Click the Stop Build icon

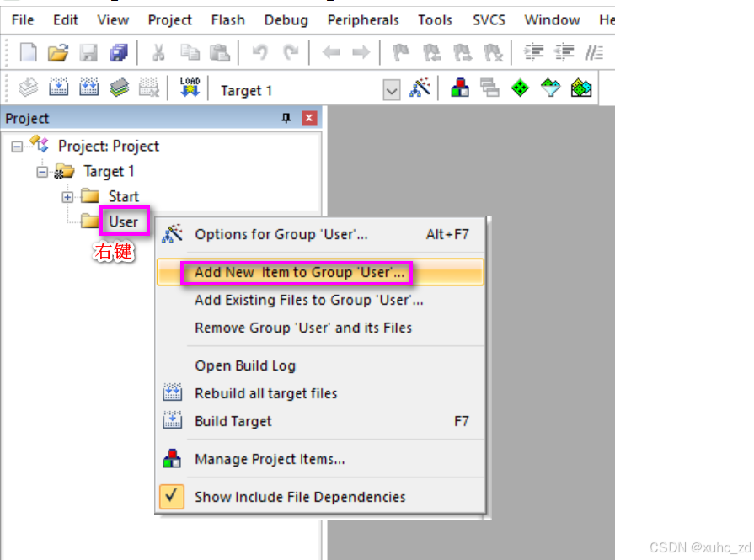point(149,88)
